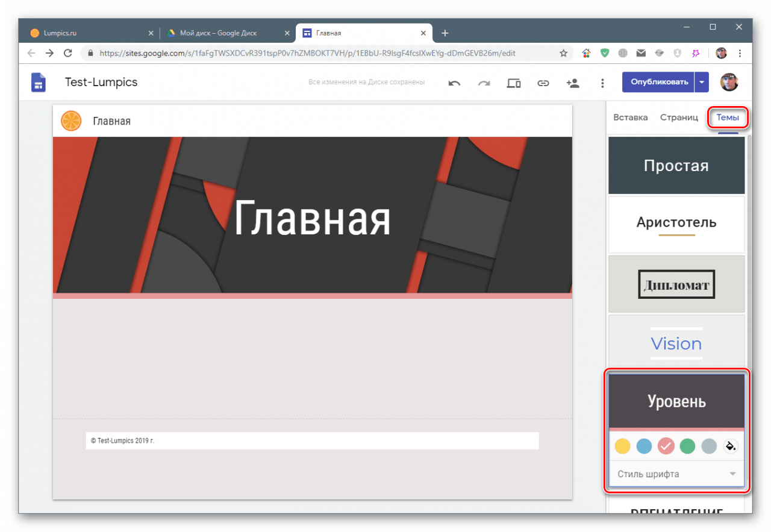Open publish options dropdown arrow
Viewport: 771px width, 532px height.
pyautogui.click(x=702, y=82)
